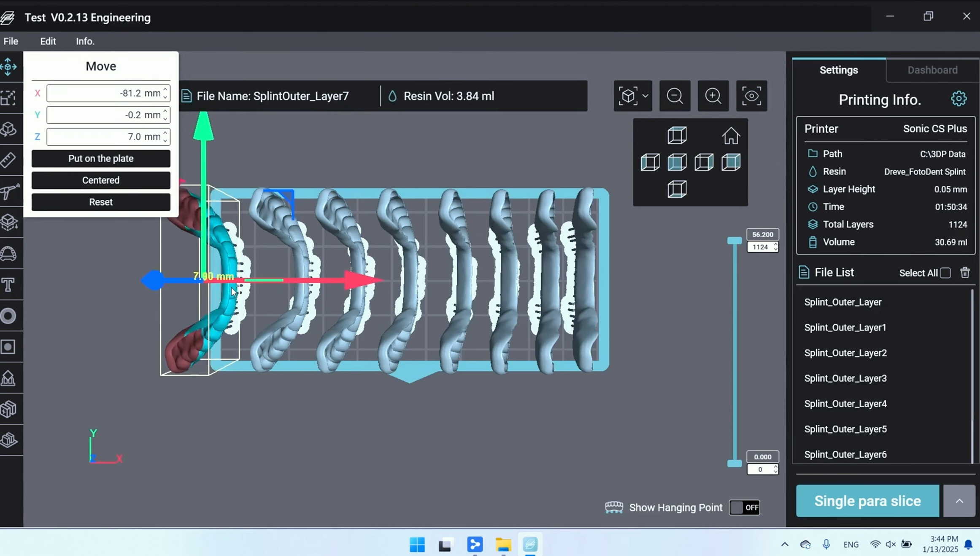Image resolution: width=980 pixels, height=556 pixels.
Task: Open printing info gear settings
Action: 958,99
